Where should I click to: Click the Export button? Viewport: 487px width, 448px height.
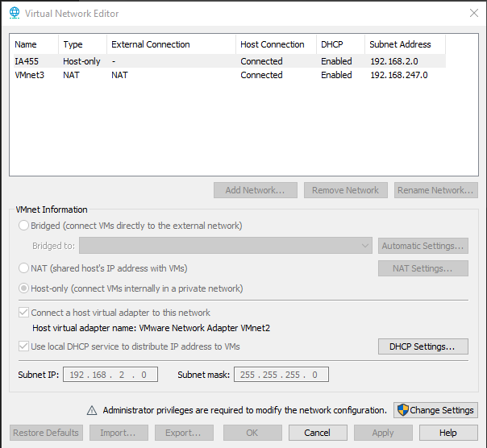[184, 433]
